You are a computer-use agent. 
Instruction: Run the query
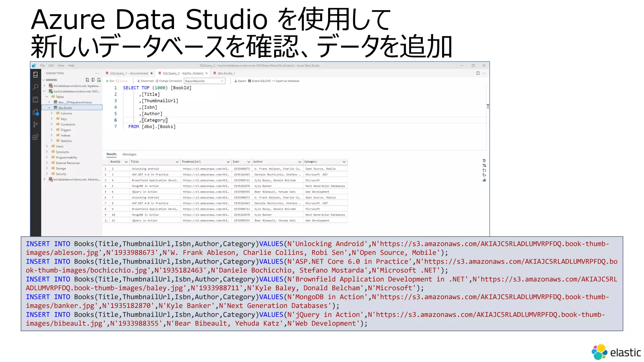click(110, 81)
